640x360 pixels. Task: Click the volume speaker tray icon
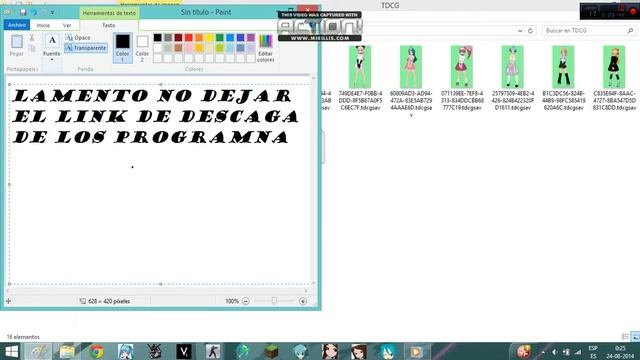554,352
